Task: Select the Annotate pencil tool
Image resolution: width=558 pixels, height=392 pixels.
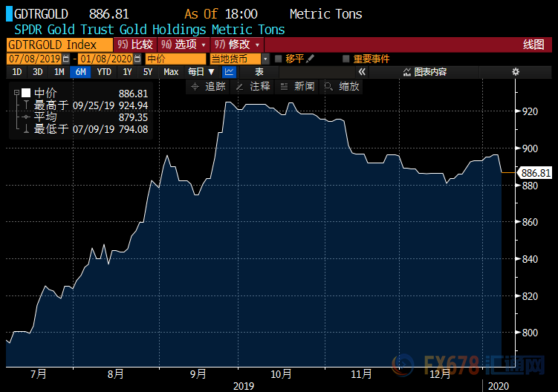Action: coord(253,87)
